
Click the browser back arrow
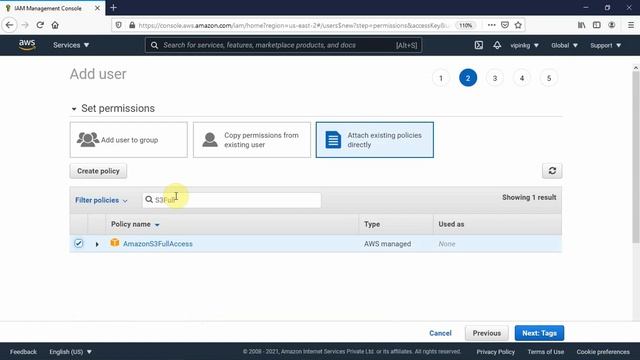[x=9, y=25]
